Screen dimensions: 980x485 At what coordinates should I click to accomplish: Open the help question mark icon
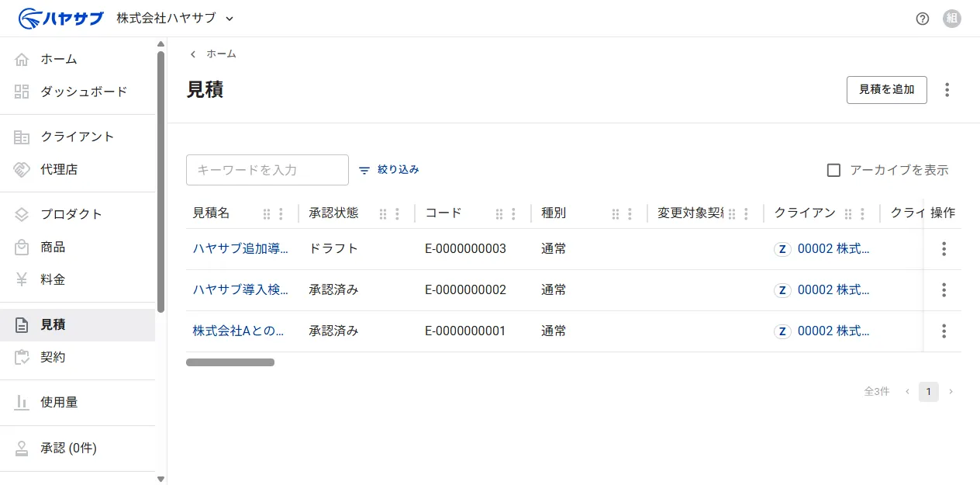(923, 19)
